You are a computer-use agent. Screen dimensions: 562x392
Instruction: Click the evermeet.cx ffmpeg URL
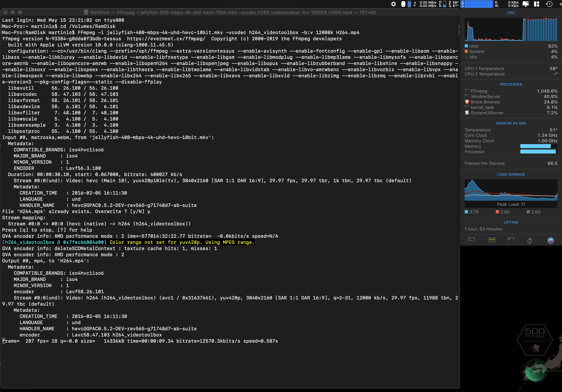pos(166,39)
